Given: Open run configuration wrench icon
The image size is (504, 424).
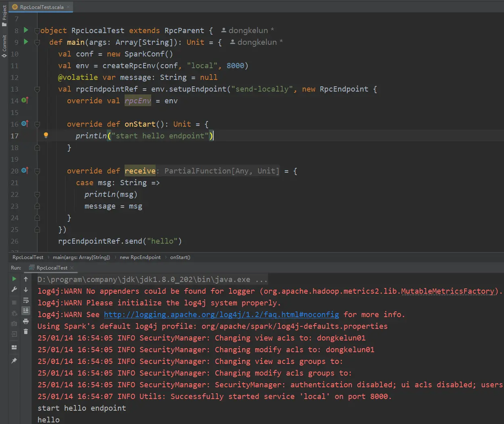Looking at the screenshot, I should 14,290.
